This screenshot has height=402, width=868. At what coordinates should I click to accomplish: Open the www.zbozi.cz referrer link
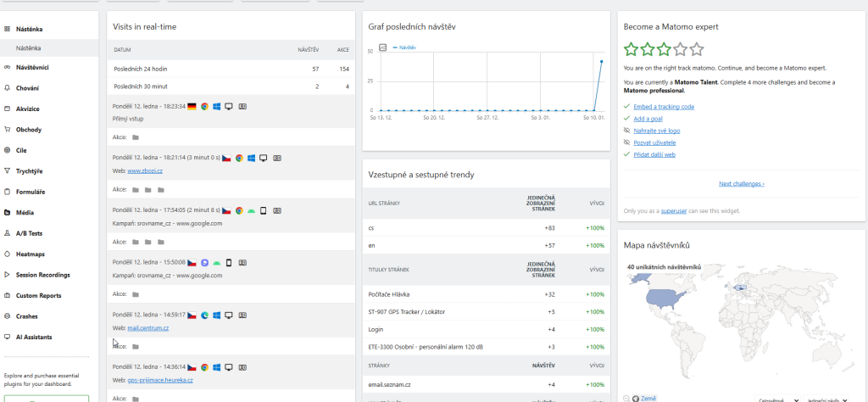145,170
